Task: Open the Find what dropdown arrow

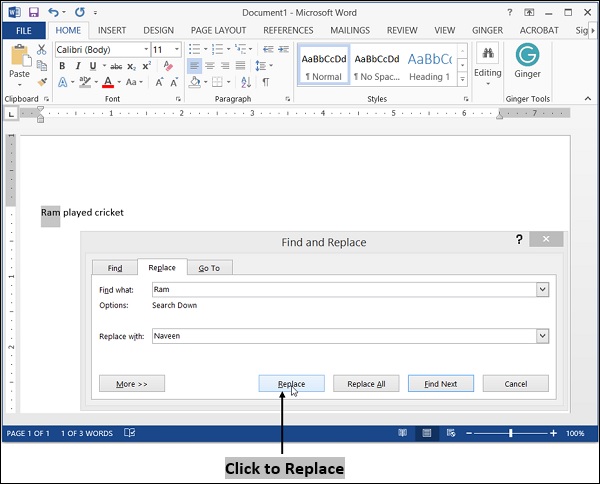Action: tap(543, 289)
